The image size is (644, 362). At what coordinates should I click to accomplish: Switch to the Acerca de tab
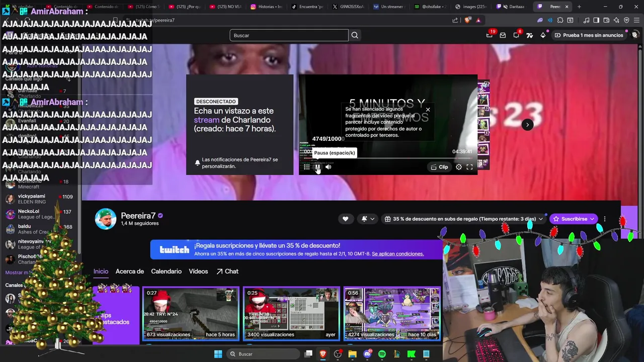130,271
